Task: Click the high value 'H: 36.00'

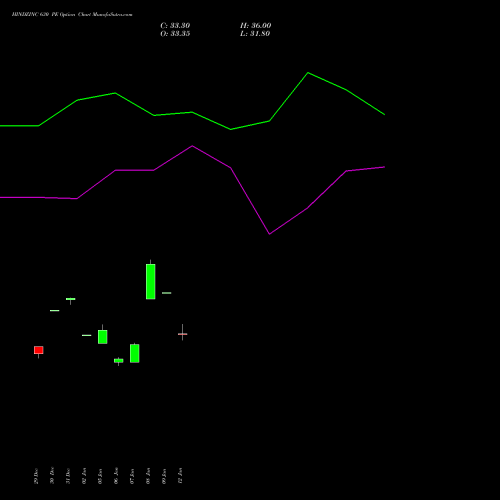Action: point(256,26)
